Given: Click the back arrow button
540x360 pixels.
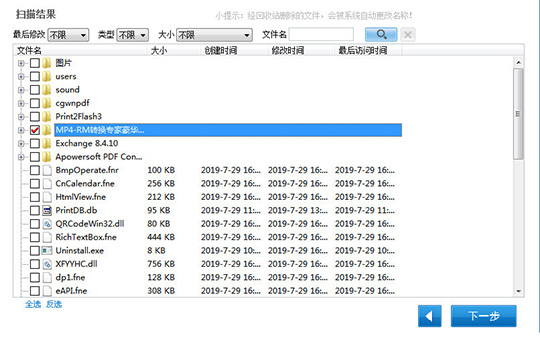Looking at the screenshot, I should pos(429,316).
